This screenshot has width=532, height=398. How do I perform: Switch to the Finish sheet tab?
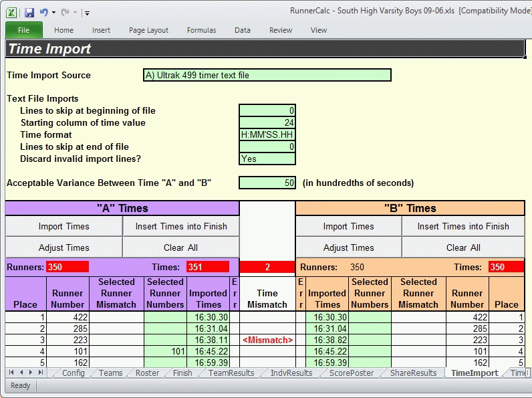[x=182, y=373]
